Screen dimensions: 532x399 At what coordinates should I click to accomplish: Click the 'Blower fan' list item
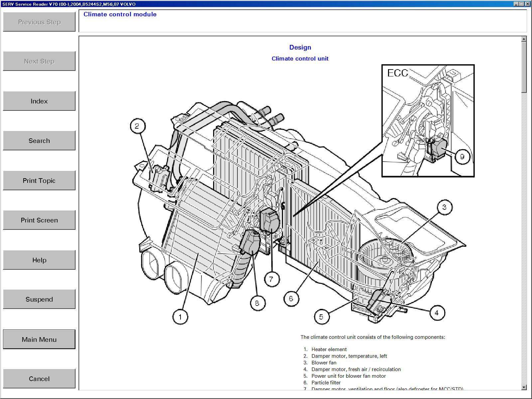pos(324,363)
